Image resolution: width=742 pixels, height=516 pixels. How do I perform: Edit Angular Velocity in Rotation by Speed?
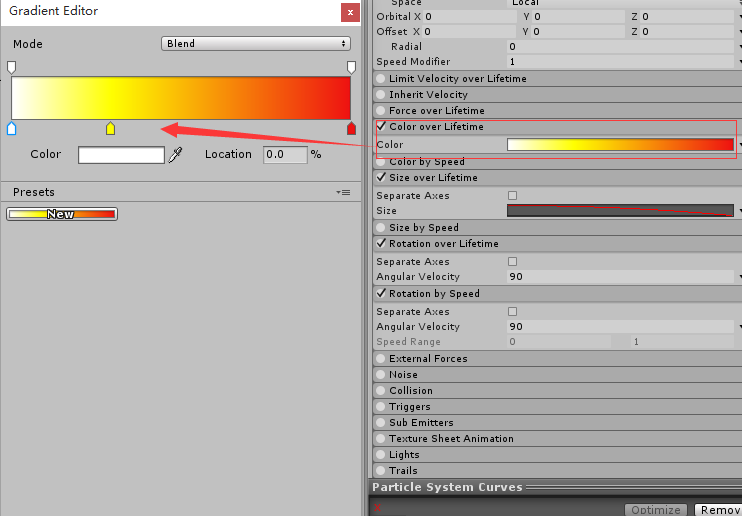coord(620,327)
